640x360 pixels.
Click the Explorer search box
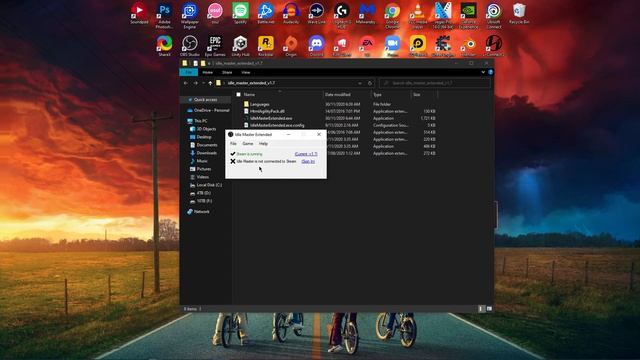tap(435, 83)
